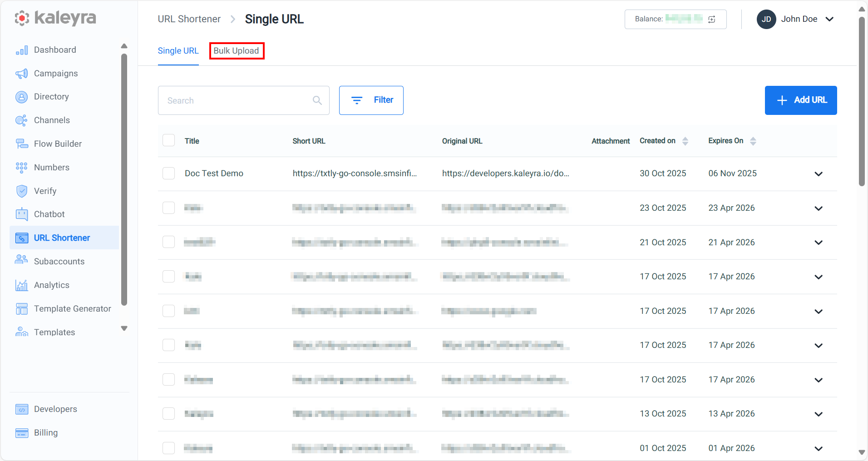Image resolution: width=868 pixels, height=461 pixels.
Task: Click the Kaleyra logo icon
Action: [x=22, y=18]
